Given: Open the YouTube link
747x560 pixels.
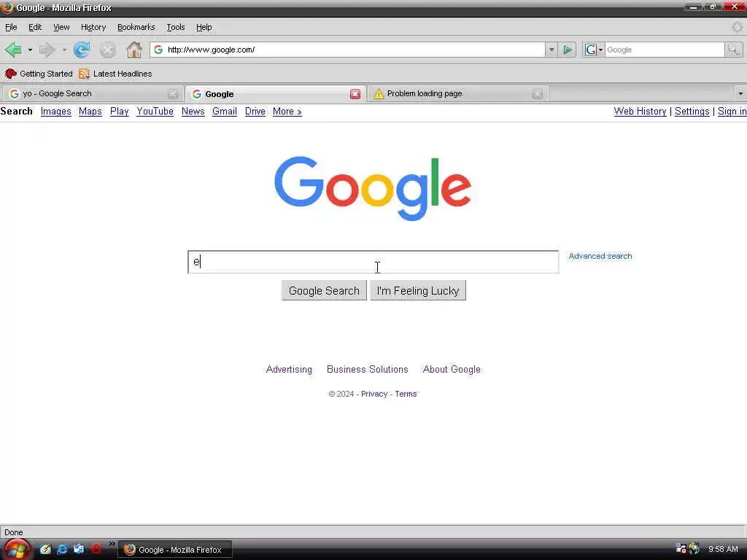Looking at the screenshot, I should pyautogui.click(x=155, y=112).
